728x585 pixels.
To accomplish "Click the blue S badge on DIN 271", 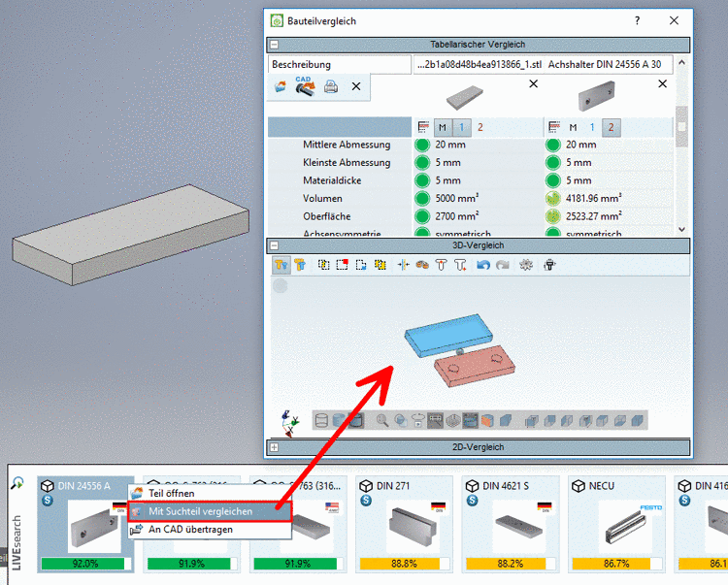I will point(366,501).
